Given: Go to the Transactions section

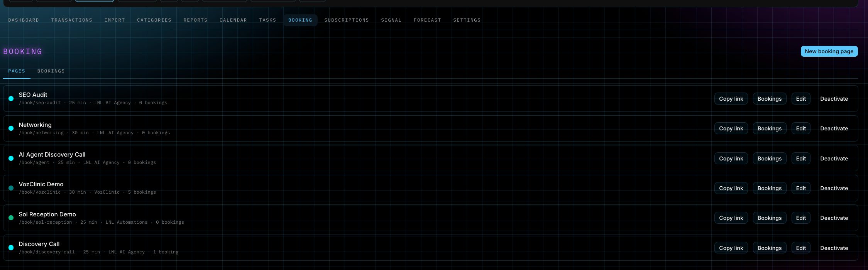Looking at the screenshot, I should click(72, 20).
